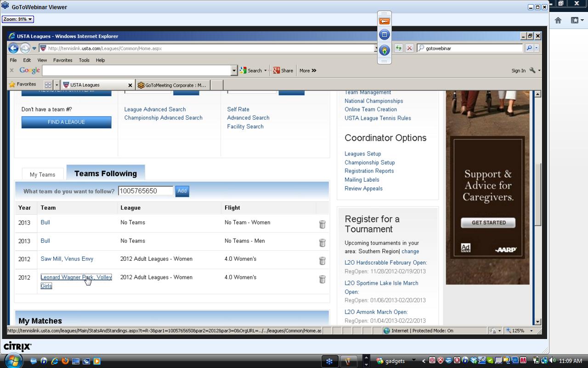Open the League Advanced Search link
The height and width of the screenshot is (368, 588).
[x=155, y=109]
